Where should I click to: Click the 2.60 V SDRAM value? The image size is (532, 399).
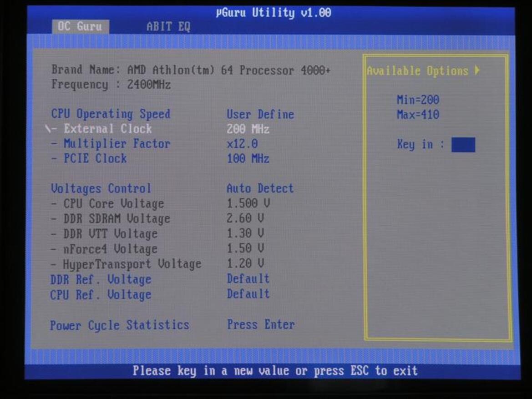[245, 218]
